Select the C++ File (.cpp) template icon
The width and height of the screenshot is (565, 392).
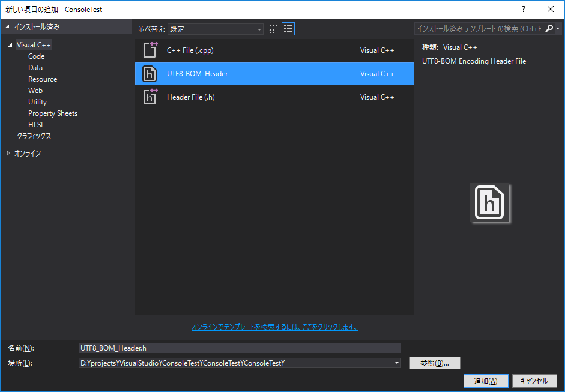tap(150, 50)
